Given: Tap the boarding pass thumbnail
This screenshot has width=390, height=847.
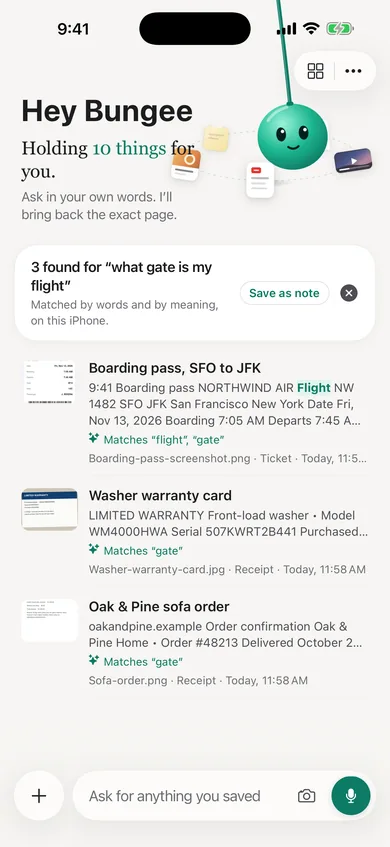Looking at the screenshot, I should pos(50,382).
